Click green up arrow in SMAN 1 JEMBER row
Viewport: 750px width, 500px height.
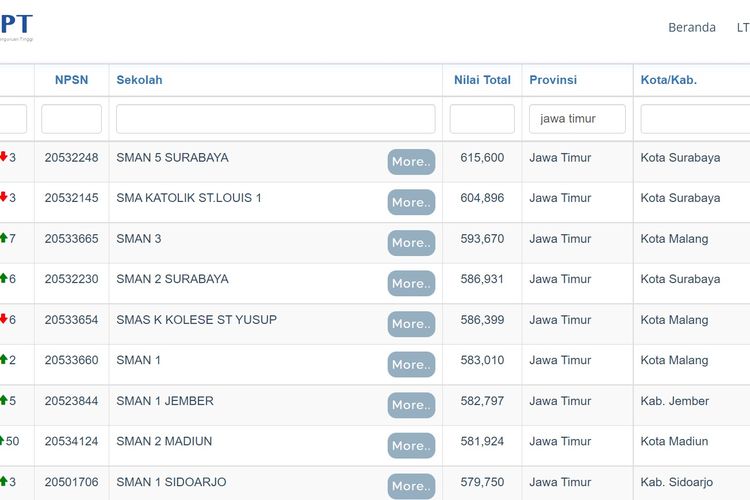coord(3,400)
